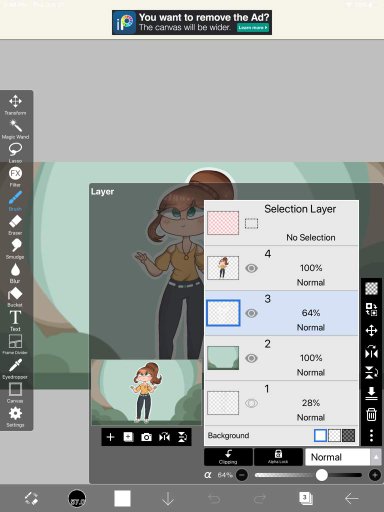384x512 pixels.
Task: Select the Lasso tool
Action: tap(15, 153)
